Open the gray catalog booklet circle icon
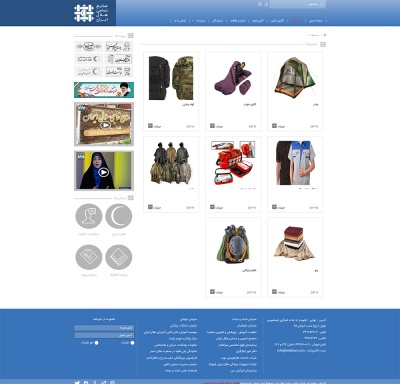This screenshot has width=400, height=384. pos(119,257)
